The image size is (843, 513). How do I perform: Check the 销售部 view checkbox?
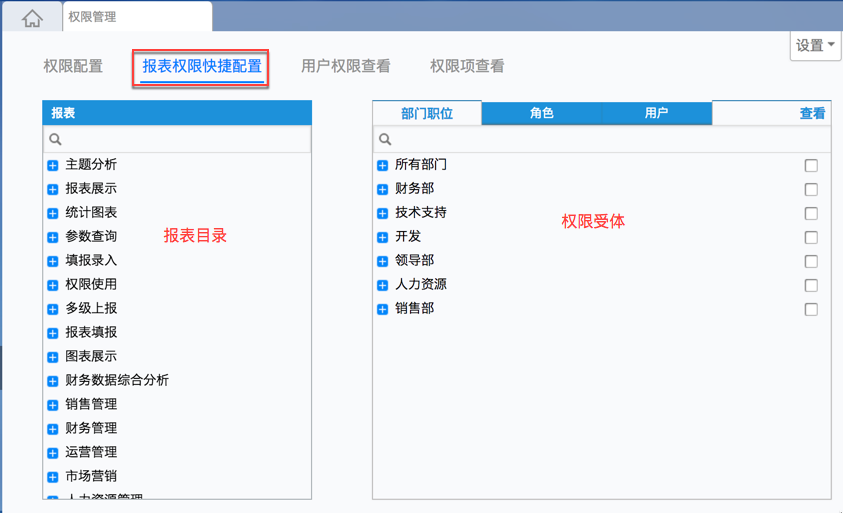pos(811,309)
